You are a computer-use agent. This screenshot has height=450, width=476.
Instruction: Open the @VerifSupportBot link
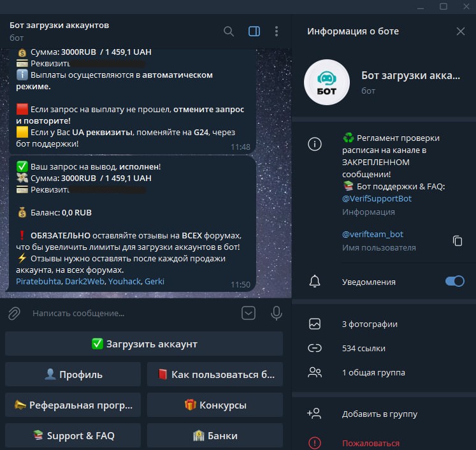tap(376, 198)
